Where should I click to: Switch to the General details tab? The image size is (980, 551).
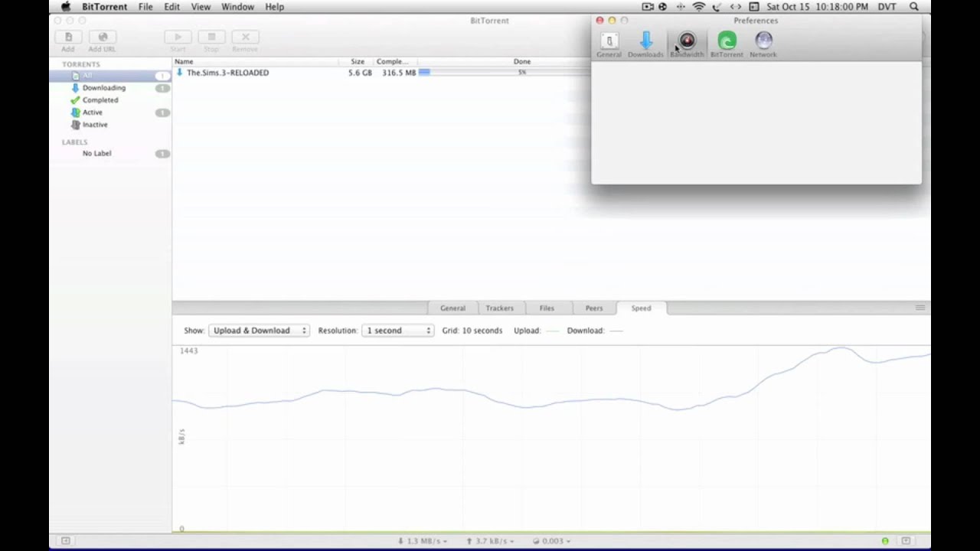[x=452, y=308]
